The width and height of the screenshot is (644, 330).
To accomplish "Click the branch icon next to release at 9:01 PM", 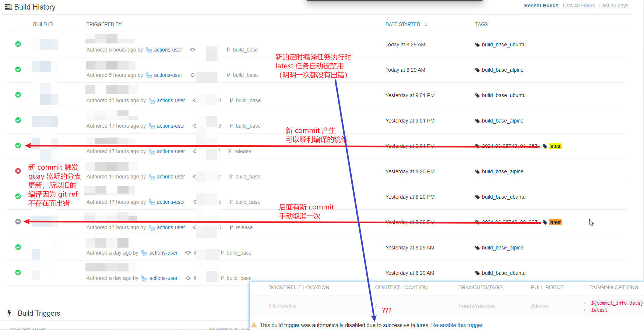I will click(230, 151).
